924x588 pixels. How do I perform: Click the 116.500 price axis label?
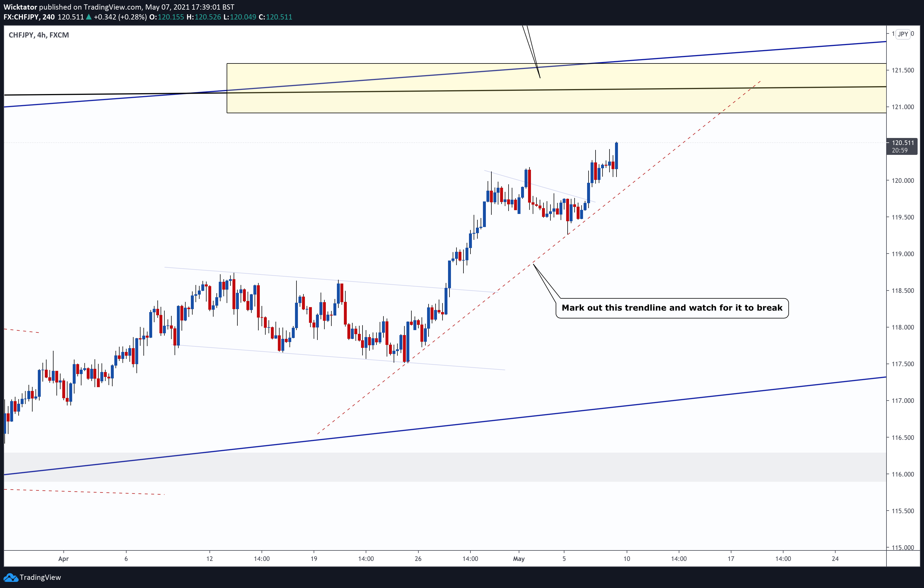point(902,438)
